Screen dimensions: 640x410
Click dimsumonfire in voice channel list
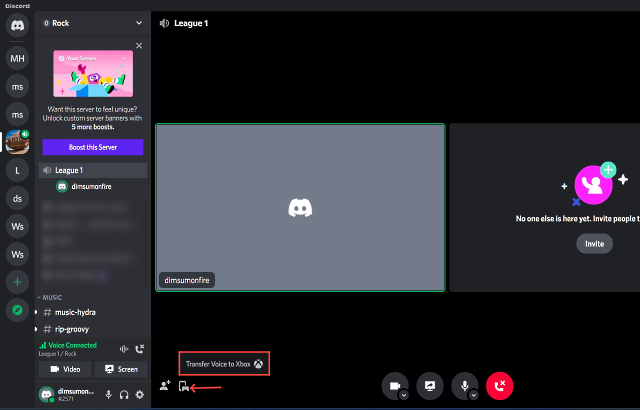[91, 186]
